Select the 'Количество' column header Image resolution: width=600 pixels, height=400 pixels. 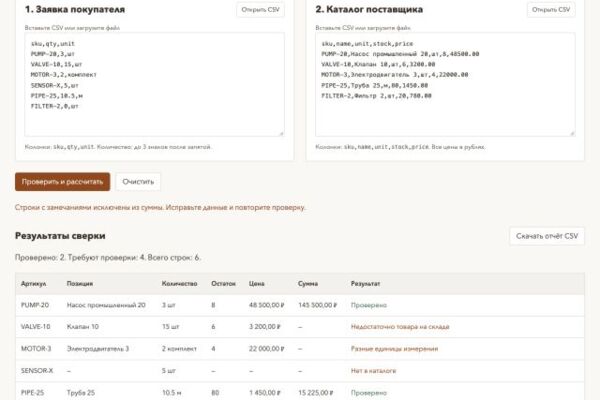click(x=179, y=284)
